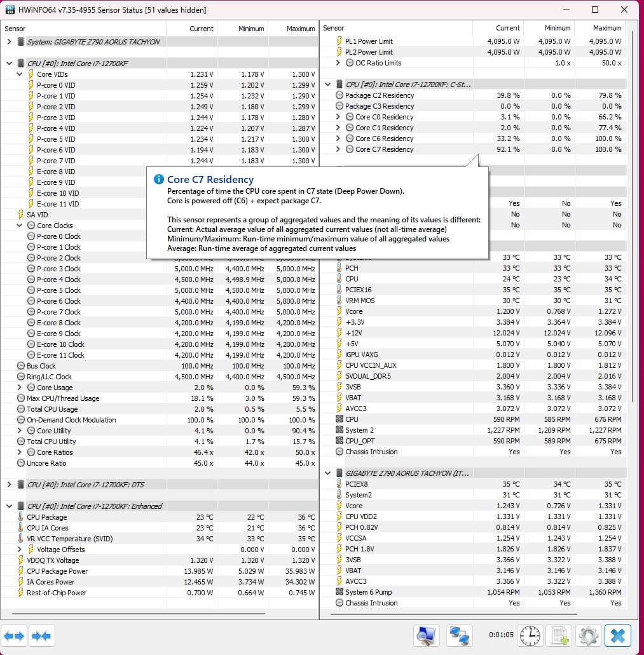Viewport: 644px width, 655px height.
Task: Click the HWiNFO64 title bar app icon
Action: click(10, 10)
